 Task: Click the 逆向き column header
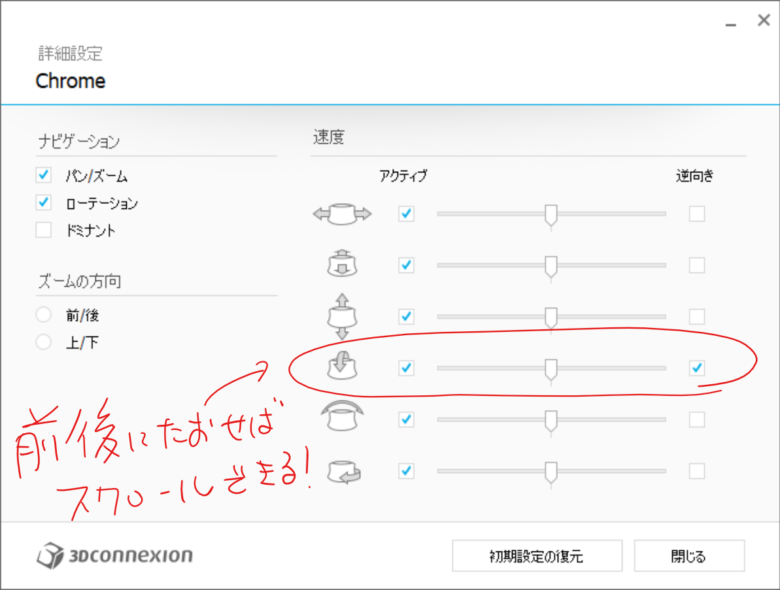pos(695,175)
